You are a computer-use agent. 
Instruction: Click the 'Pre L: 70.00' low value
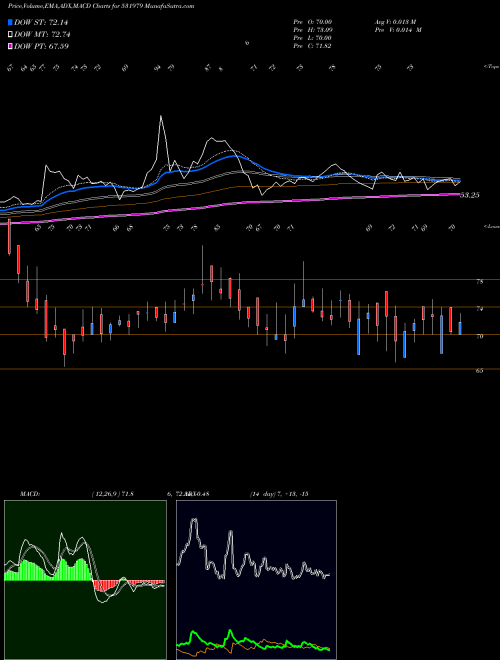tap(313, 37)
